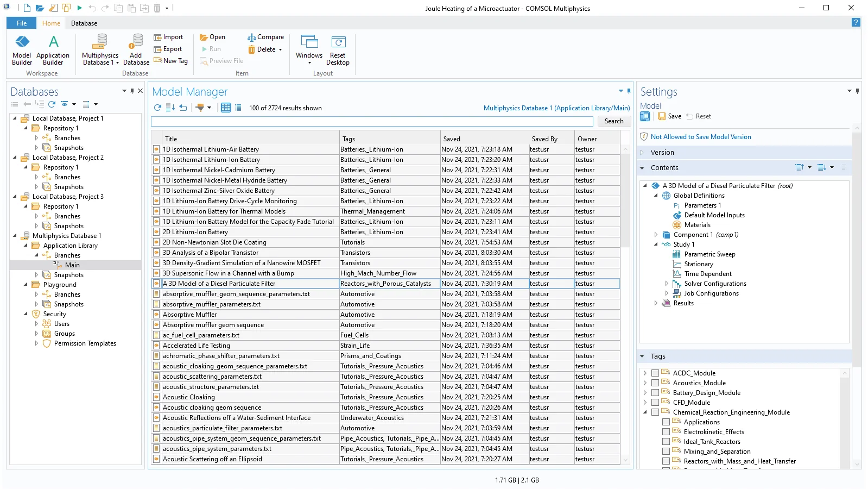This screenshot has height=489, width=868.
Task: Click the Compare item button
Action: click(x=266, y=37)
